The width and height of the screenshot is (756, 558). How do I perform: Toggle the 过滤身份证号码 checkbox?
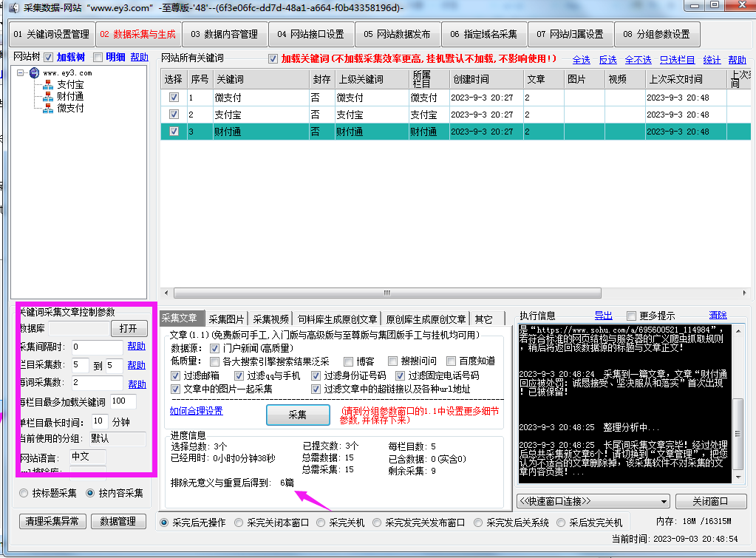point(316,375)
